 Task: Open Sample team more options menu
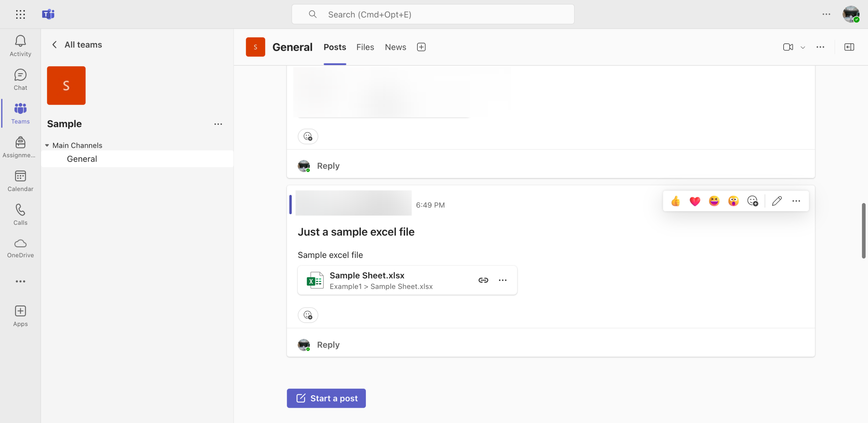click(218, 124)
